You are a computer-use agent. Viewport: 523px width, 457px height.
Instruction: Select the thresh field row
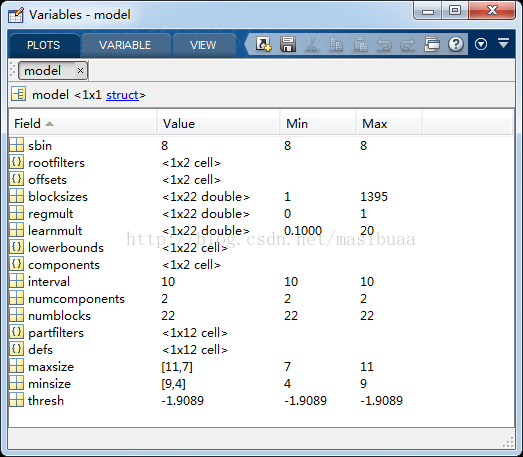(261, 401)
